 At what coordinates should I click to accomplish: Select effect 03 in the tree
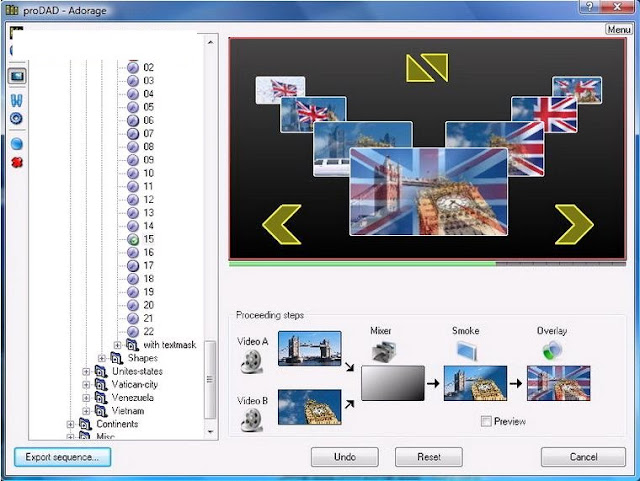pos(141,80)
